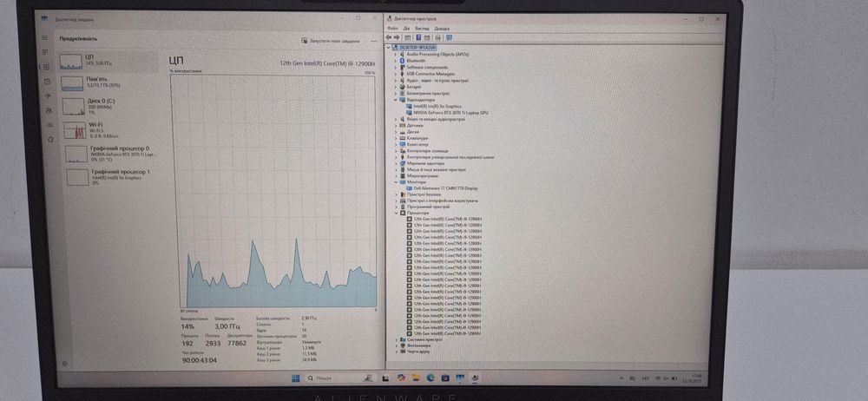Open Users page in Task Manager sidebar
Screen dimensions: 868x401
49,110
